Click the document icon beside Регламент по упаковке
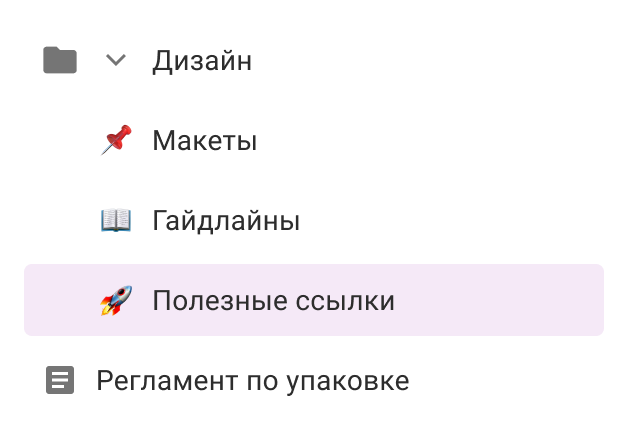Viewport: 628px width, 440px height. coord(60,381)
